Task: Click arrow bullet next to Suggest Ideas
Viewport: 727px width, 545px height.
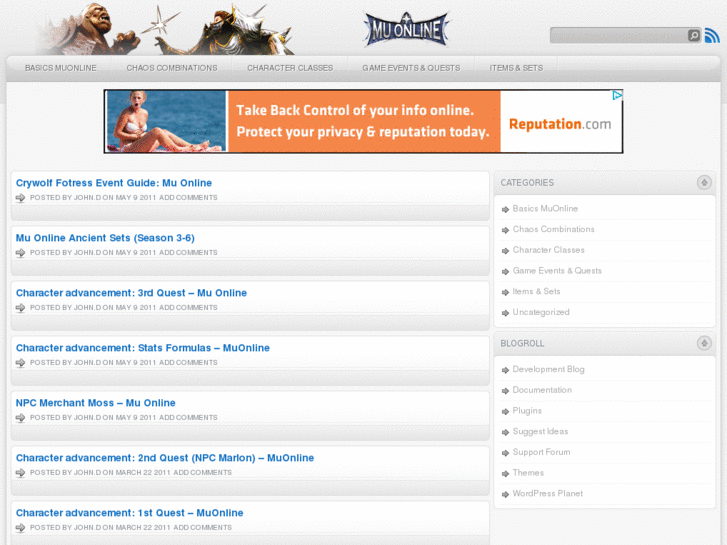Action: click(x=505, y=432)
